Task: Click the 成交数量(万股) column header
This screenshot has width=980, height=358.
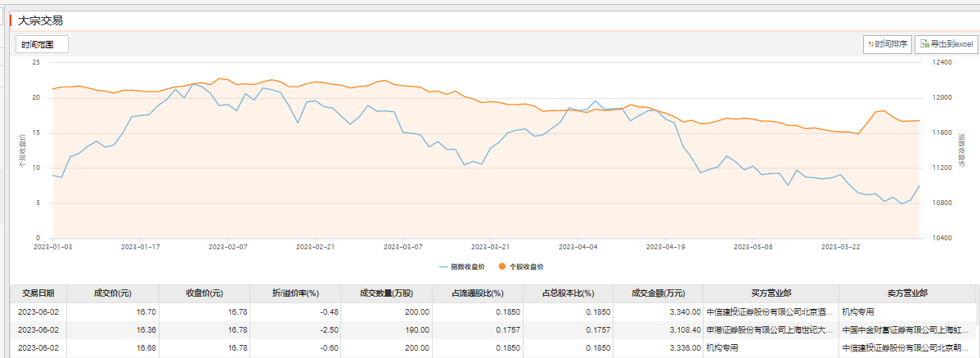Action: click(387, 293)
